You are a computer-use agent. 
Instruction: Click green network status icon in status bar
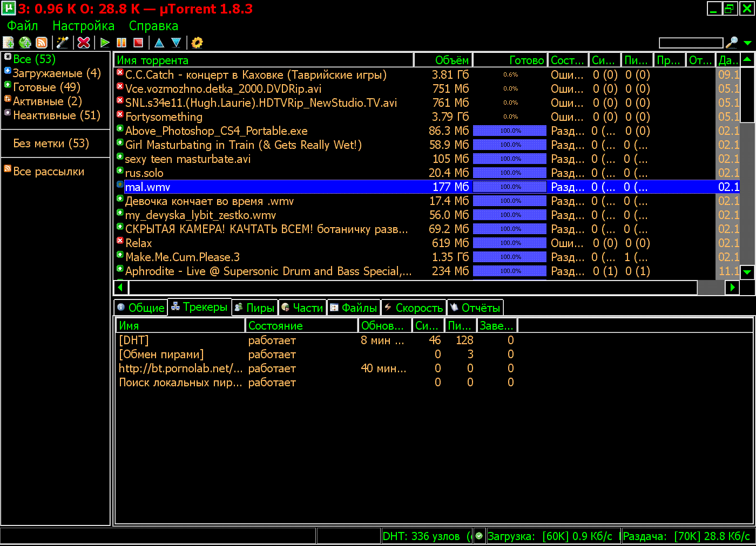(x=479, y=536)
